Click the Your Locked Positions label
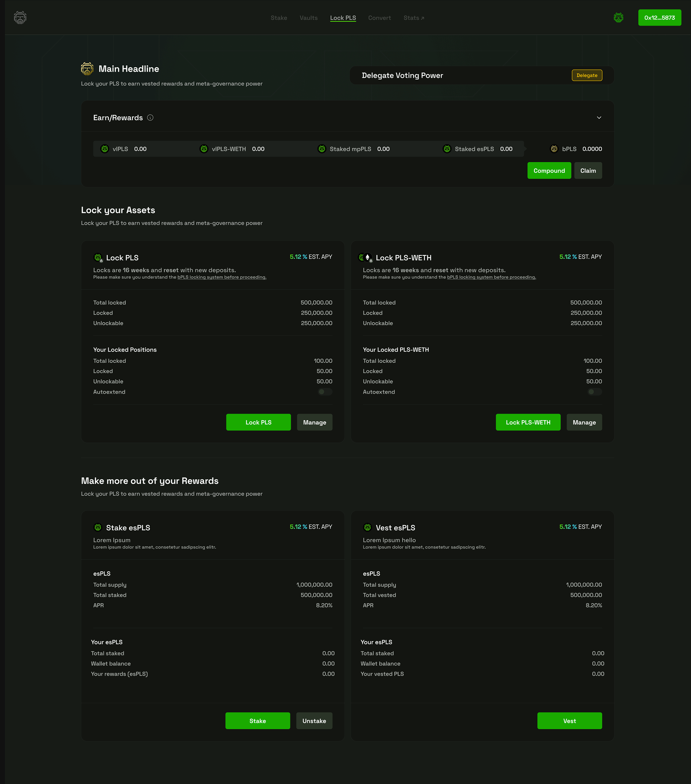Image resolution: width=691 pixels, height=784 pixels. [125, 350]
